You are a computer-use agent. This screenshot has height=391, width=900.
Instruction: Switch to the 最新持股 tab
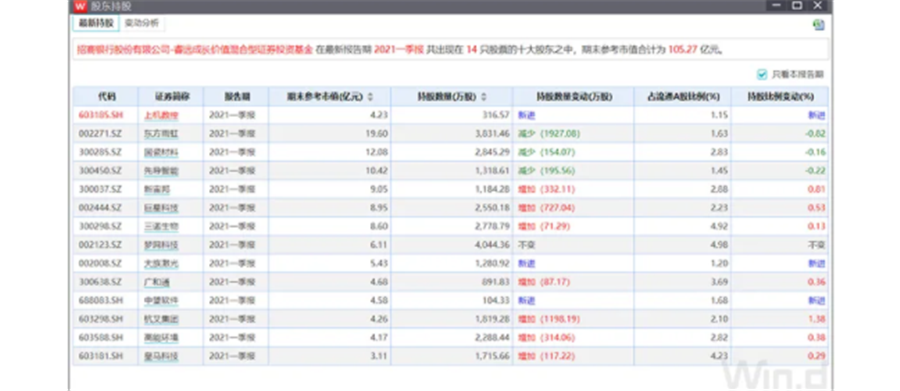point(96,24)
